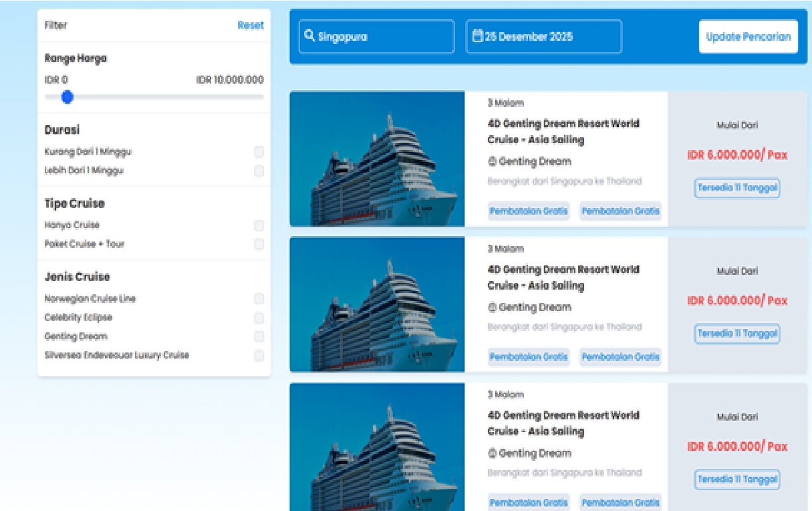Filter by Norwegian Cruise Line
Viewport: 812px width, 511px height.
coord(259,299)
